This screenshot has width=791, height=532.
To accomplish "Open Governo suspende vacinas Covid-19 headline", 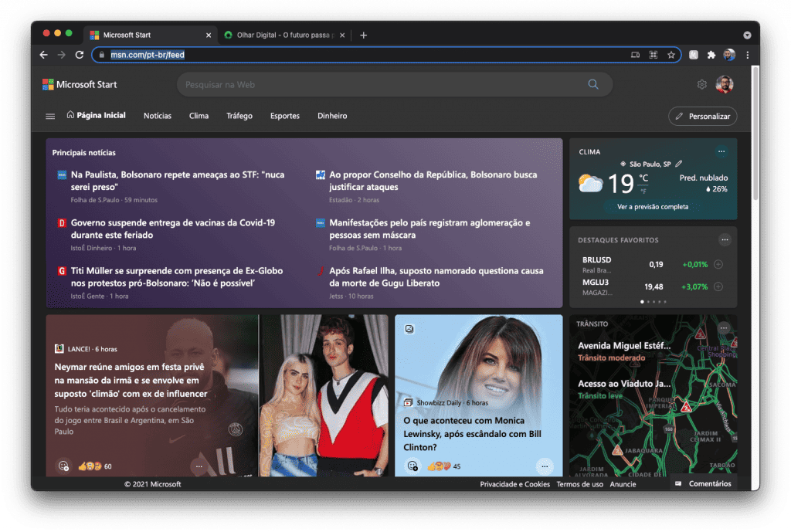I will pyautogui.click(x=172, y=229).
